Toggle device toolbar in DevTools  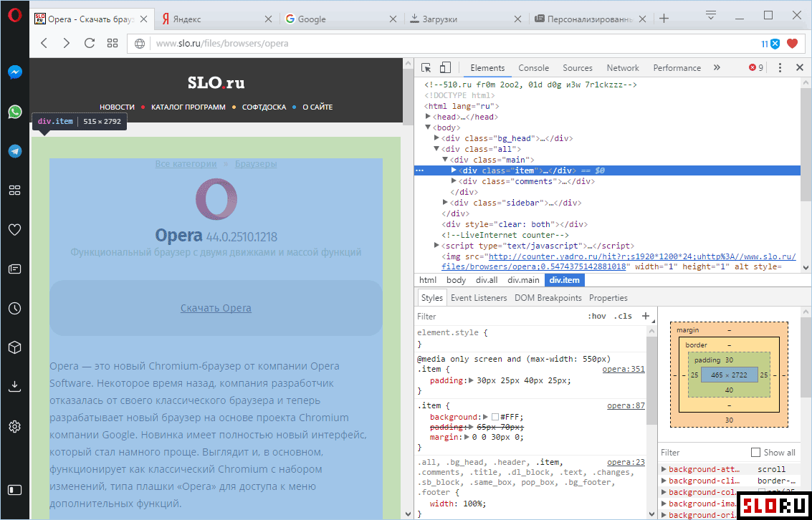click(445, 68)
